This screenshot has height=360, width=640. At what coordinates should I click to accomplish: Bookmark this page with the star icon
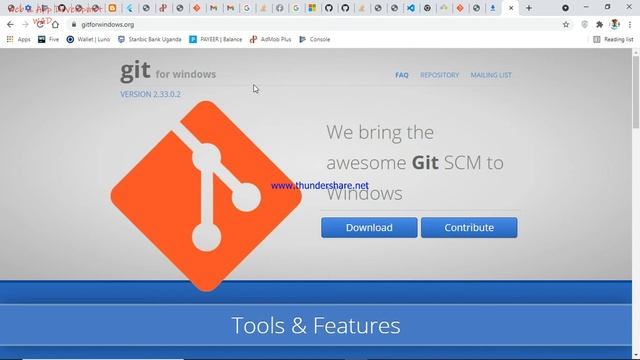pyautogui.click(x=566, y=24)
